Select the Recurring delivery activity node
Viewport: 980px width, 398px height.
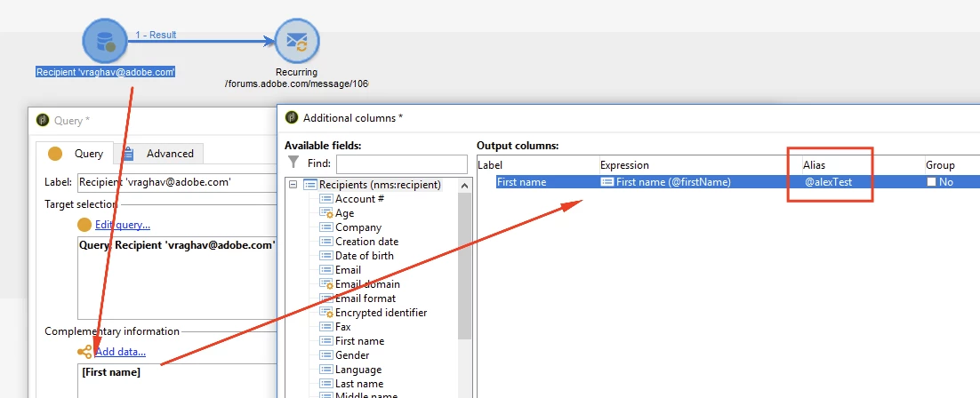(x=297, y=40)
